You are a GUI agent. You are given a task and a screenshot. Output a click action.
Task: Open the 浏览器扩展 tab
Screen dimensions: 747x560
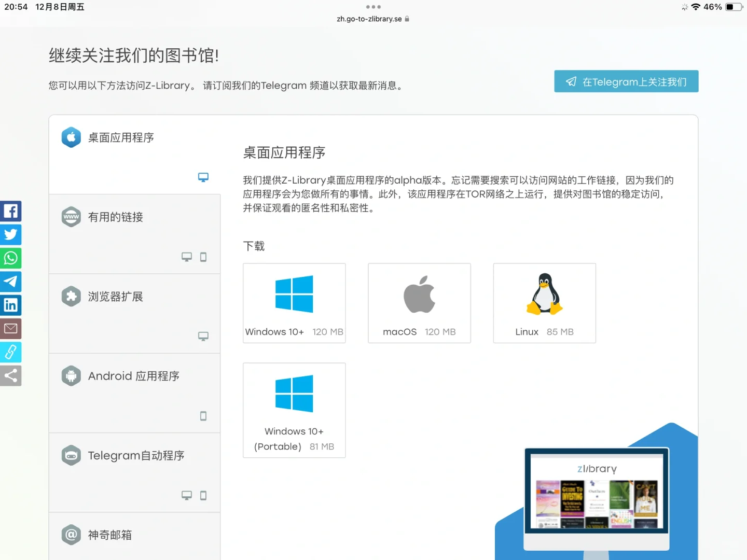pyautogui.click(x=135, y=314)
